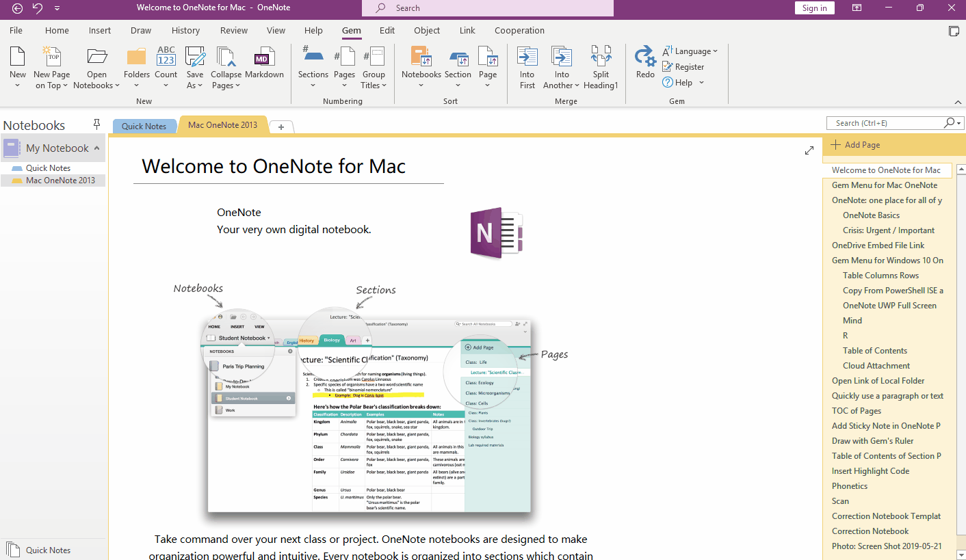Open the Table Columns Rows subpage
Screen dimensions: 966x560
pyautogui.click(x=880, y=276)
